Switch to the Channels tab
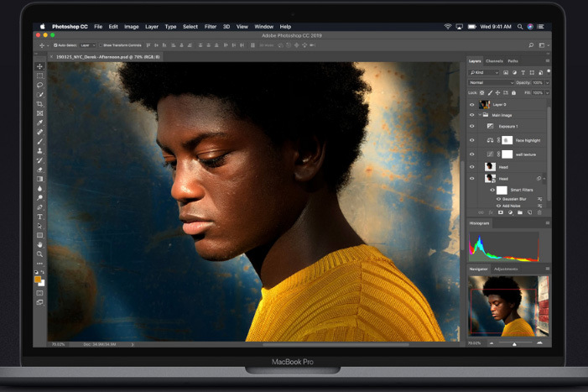This screenshot has height=392, width=588. coord(494,61)
